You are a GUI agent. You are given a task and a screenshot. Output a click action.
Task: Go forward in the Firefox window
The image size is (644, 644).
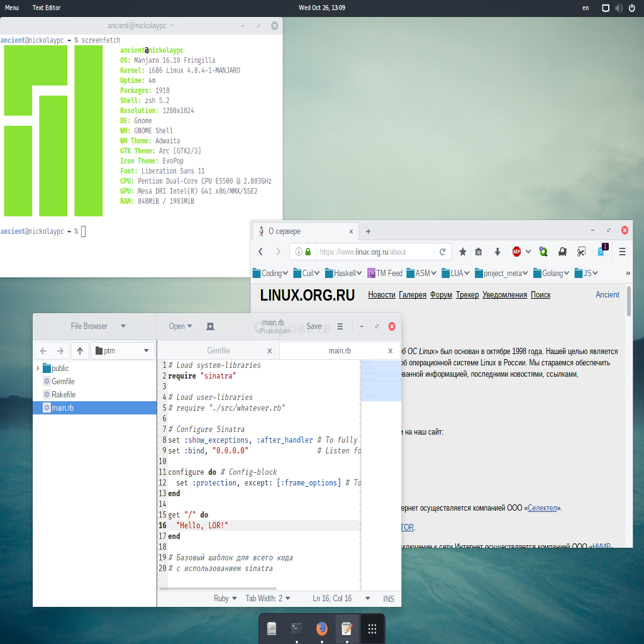278,252
